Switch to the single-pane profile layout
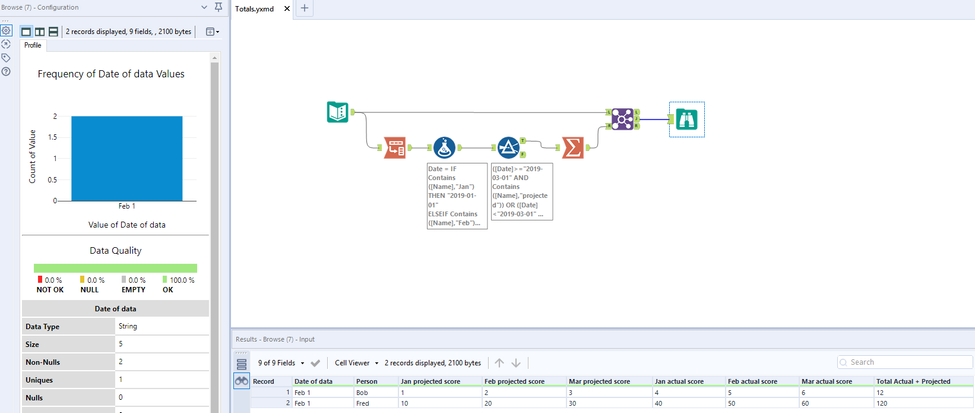Screen dimensions: 975x413 coord(27,31)
